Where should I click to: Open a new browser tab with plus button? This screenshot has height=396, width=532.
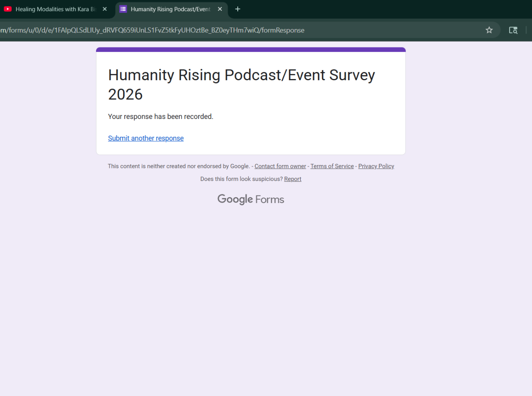click(238, 9)
